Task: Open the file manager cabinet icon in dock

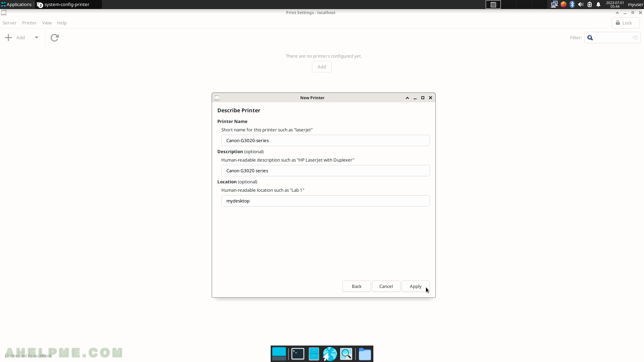Action: 314,354
